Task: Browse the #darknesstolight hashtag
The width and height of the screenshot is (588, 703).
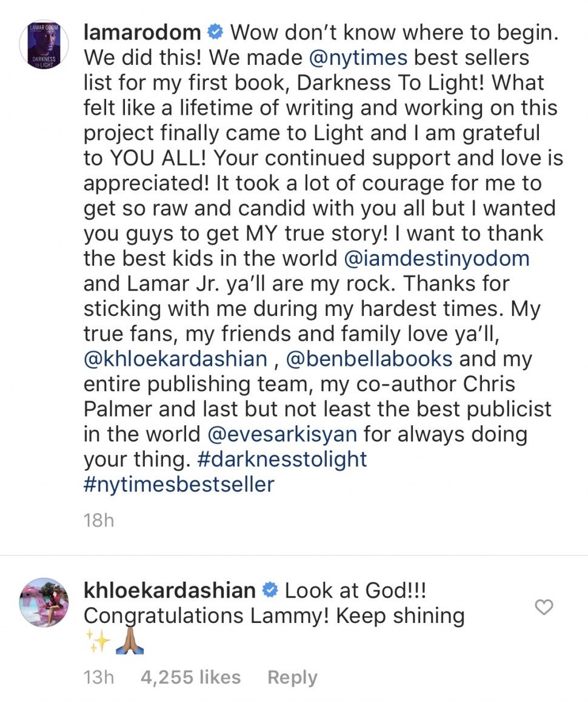Action: (x=282, y=459)
